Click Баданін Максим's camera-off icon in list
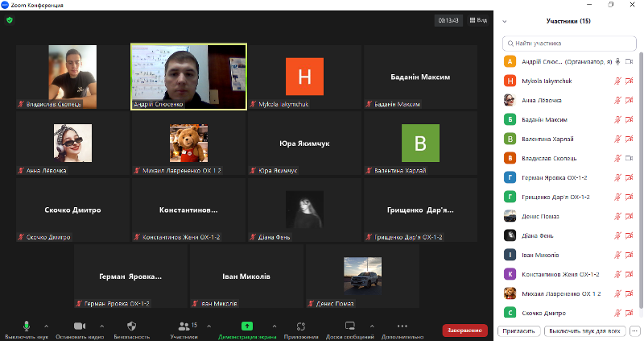This screenshot has width=644, height=341. point(630,119)
